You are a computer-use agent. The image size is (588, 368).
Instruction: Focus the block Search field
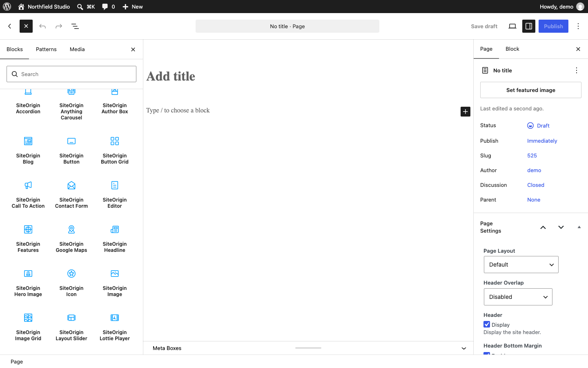tap(71, 74)
